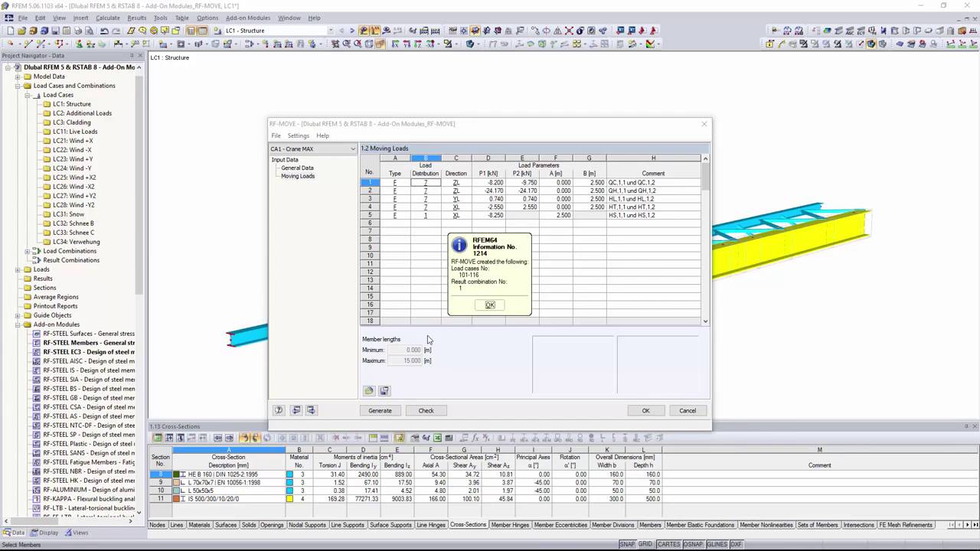
Task: Switch to the Materials table tab
Action: (199, 525)
